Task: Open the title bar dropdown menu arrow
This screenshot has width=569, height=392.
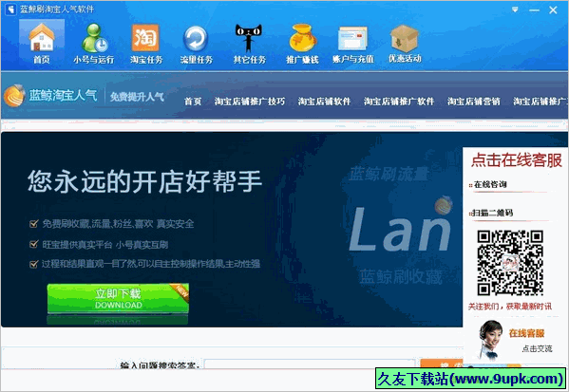Action: (515, 9)
